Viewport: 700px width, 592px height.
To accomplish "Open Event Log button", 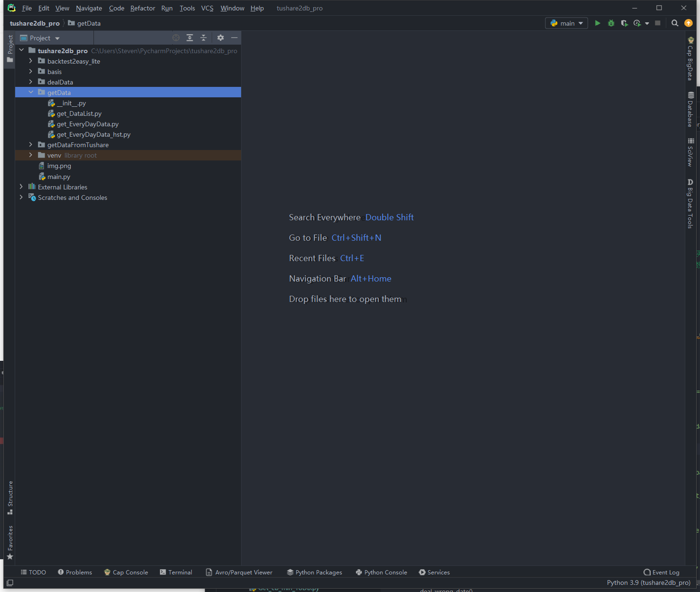I will [662, 572].
